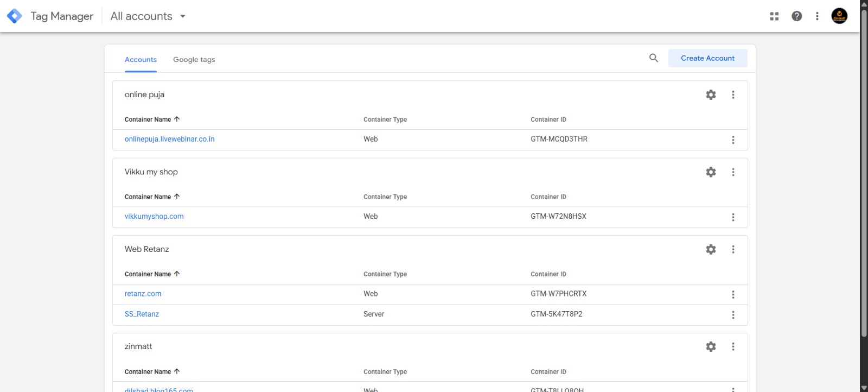
Task: Sort online puja by Container Name arrow
Action: 177,119
